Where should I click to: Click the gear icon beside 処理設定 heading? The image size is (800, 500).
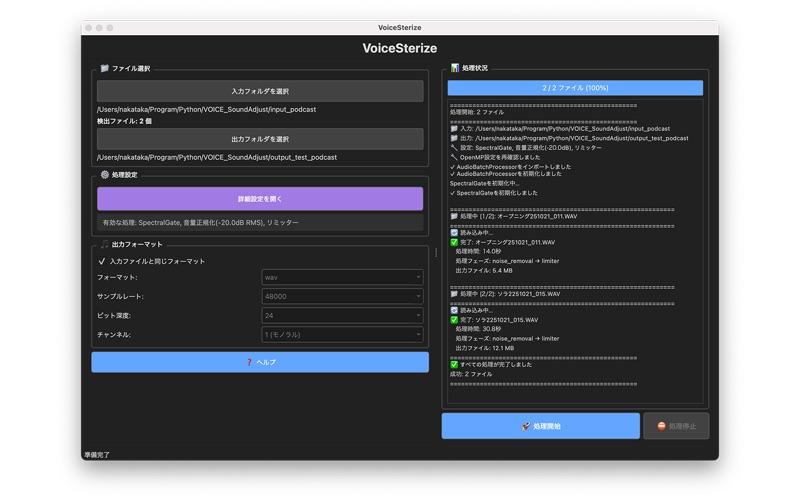pos(105,174)
